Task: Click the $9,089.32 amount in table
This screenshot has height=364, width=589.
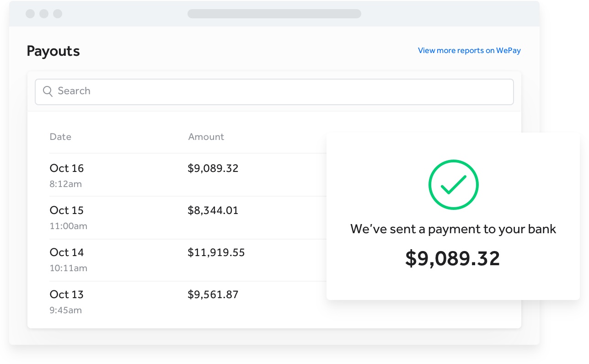Action: coord(213,168)
